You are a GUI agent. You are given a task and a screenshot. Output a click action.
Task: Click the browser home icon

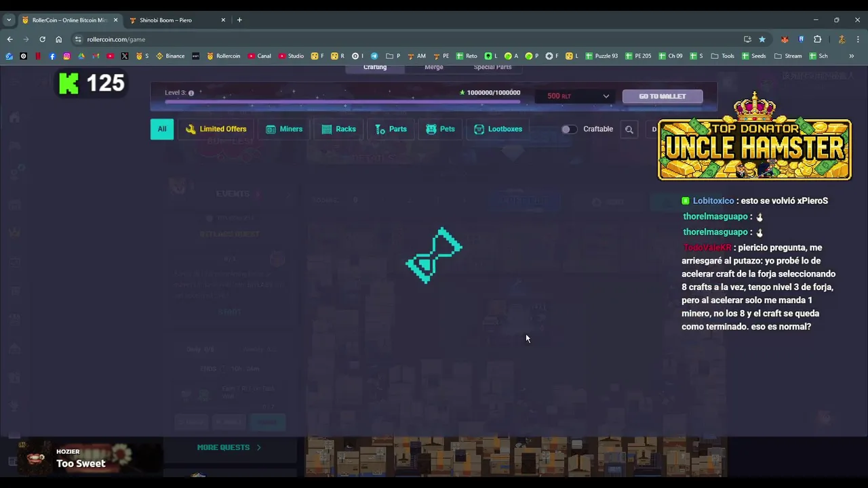(x=58, y=39)
